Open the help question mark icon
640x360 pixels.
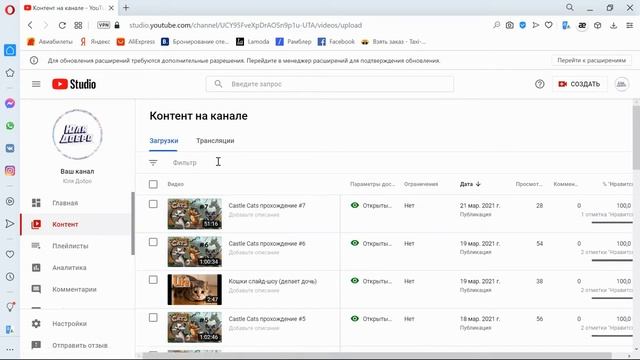(x=540, y=84)
